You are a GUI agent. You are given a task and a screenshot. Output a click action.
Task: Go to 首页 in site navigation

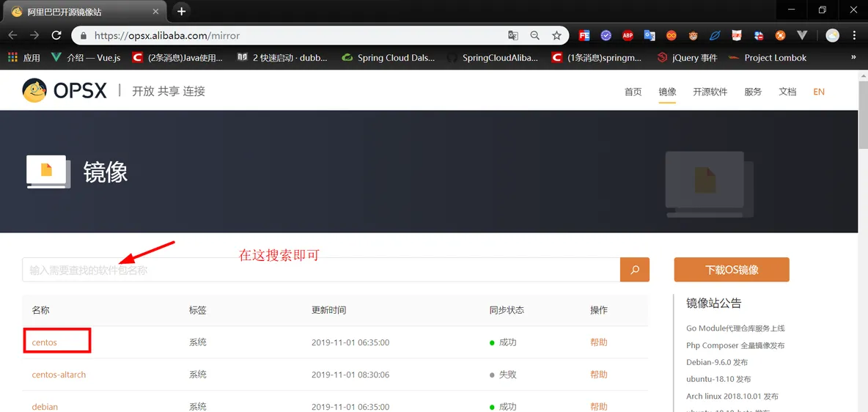[x=633, y=92]
